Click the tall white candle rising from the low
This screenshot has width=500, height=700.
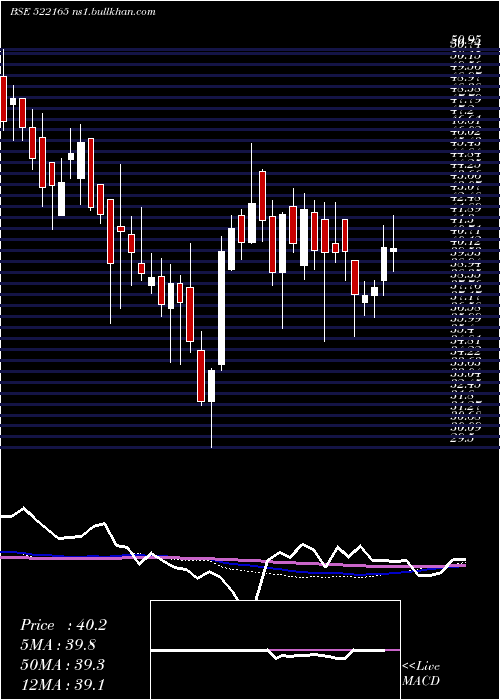coord(221,308)
